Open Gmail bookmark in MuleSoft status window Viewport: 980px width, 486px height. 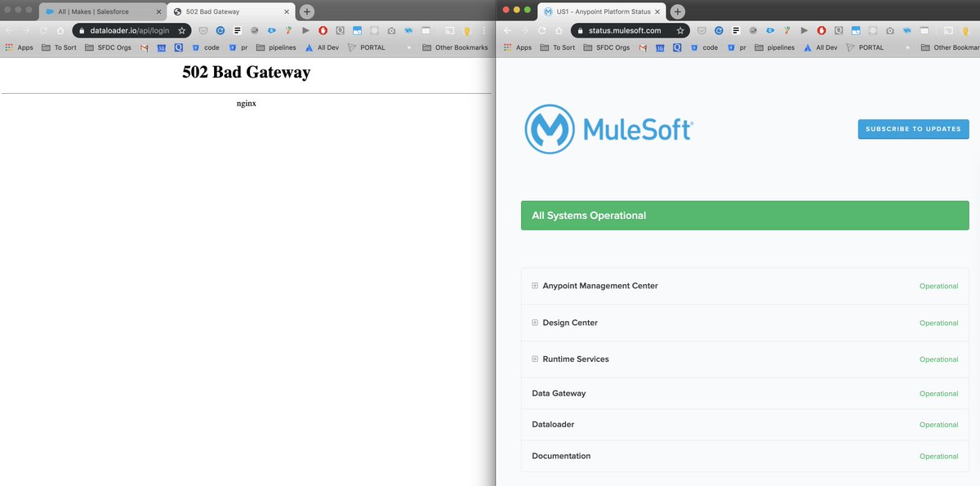point(643,47)
